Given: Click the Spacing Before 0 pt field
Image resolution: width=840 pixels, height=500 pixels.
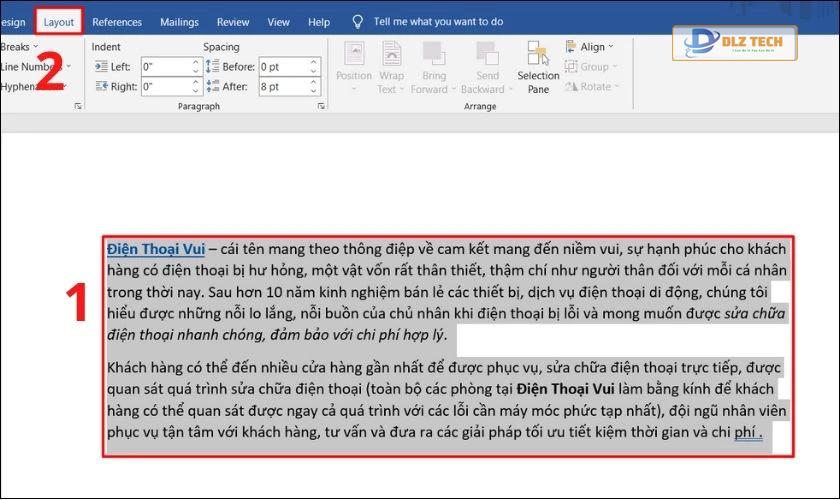Looking at the screenshot, I should point(283,67).
